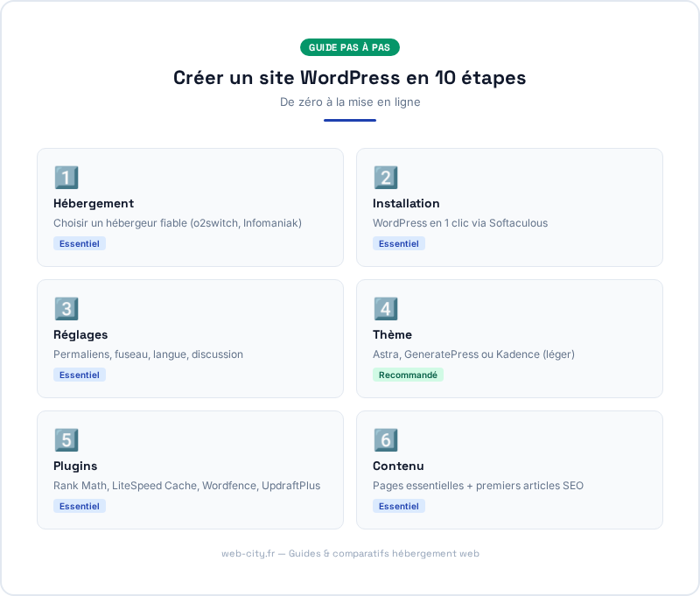Click the step 6 icon above Contenu
The width and height of the screenshot is (700, 596).
tap(386, 440)
